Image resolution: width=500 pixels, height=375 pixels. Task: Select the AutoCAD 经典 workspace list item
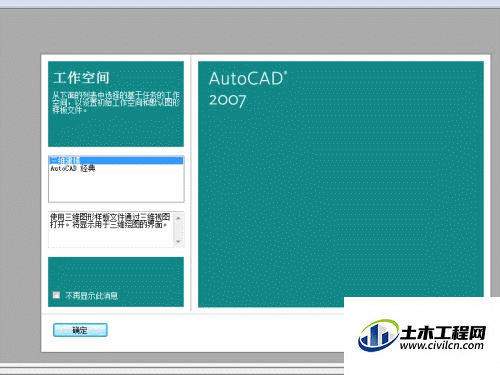pos(116,168)
